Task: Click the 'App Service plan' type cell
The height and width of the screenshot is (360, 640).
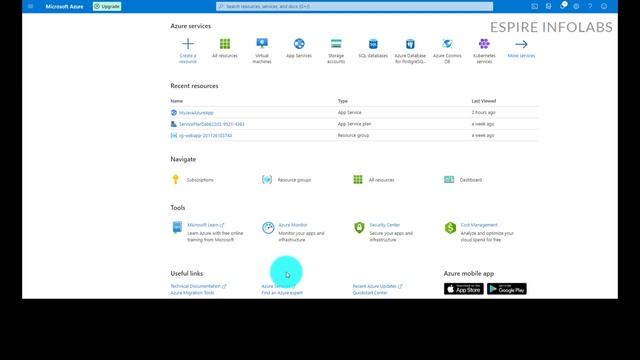Action: (354, 124)
